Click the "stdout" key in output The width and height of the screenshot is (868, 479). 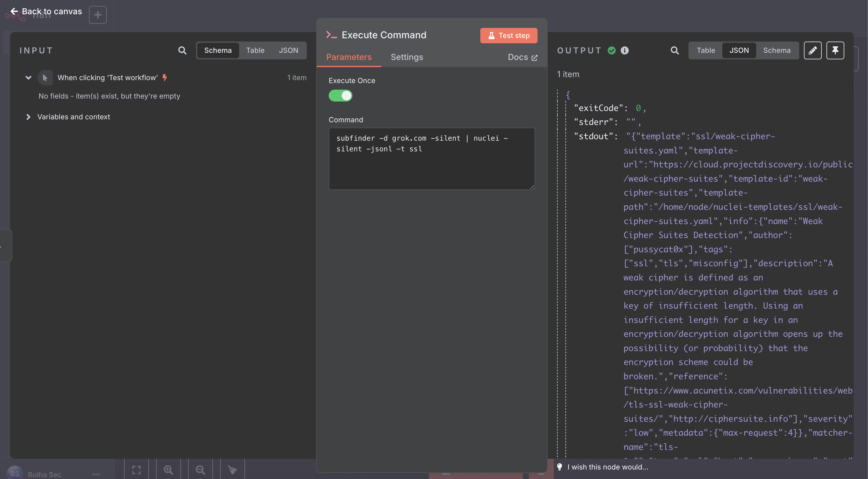593,136
